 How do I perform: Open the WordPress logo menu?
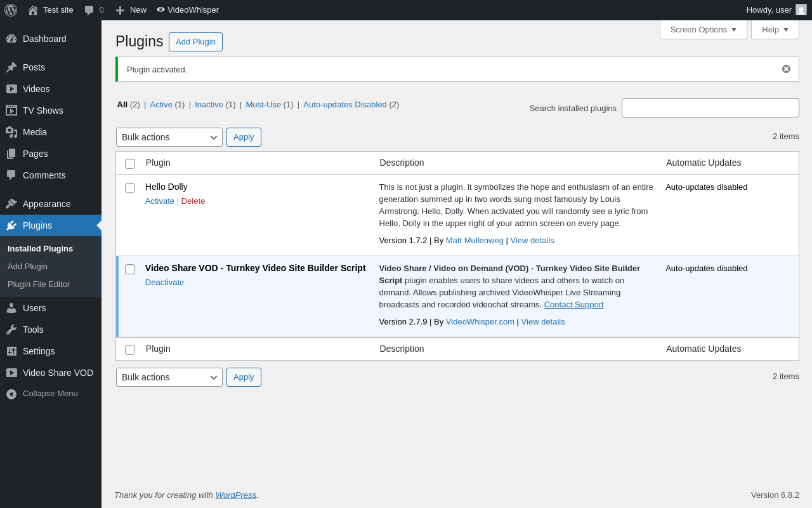pyautogui.click(x=11, y=10)
